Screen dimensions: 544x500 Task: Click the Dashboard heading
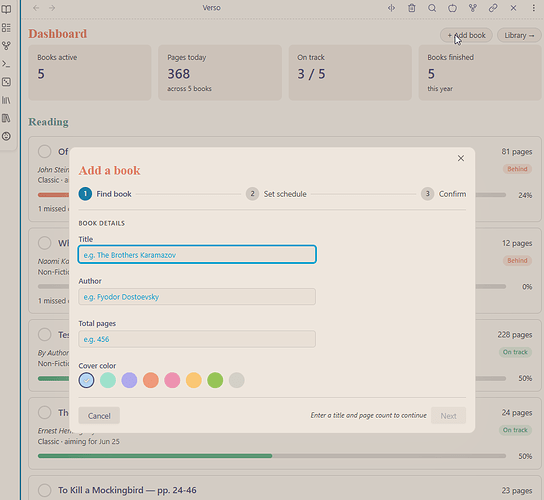58,34
